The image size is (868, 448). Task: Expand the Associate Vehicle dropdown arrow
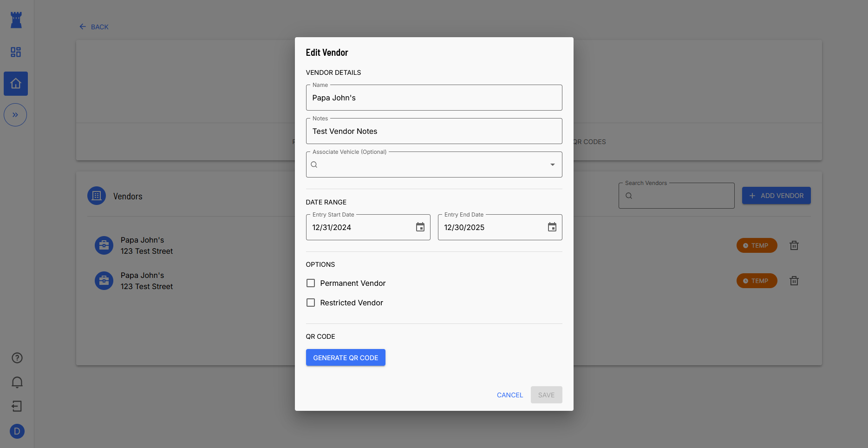pos(552,165)
